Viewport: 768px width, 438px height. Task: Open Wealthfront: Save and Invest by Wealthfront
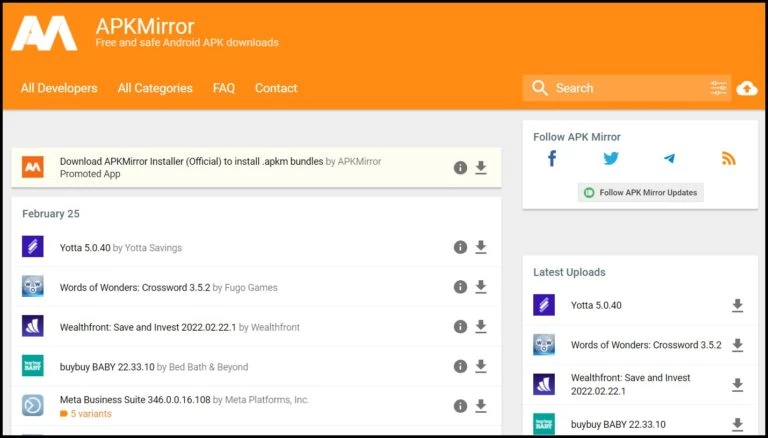148,327
